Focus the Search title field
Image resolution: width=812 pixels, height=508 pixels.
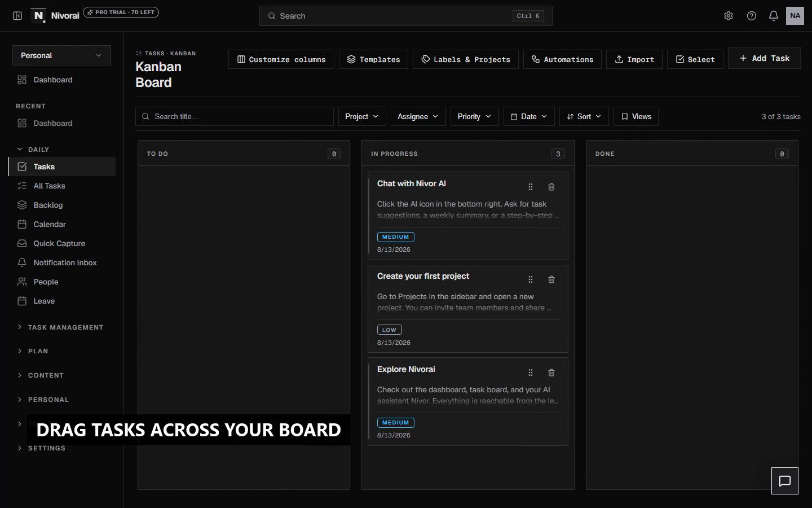click(235, 116)
